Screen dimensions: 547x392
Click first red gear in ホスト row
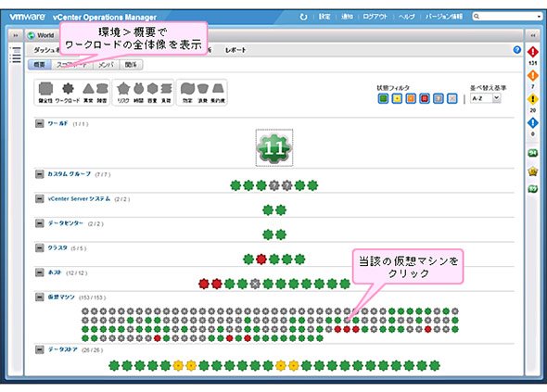(x=204, y=284)
